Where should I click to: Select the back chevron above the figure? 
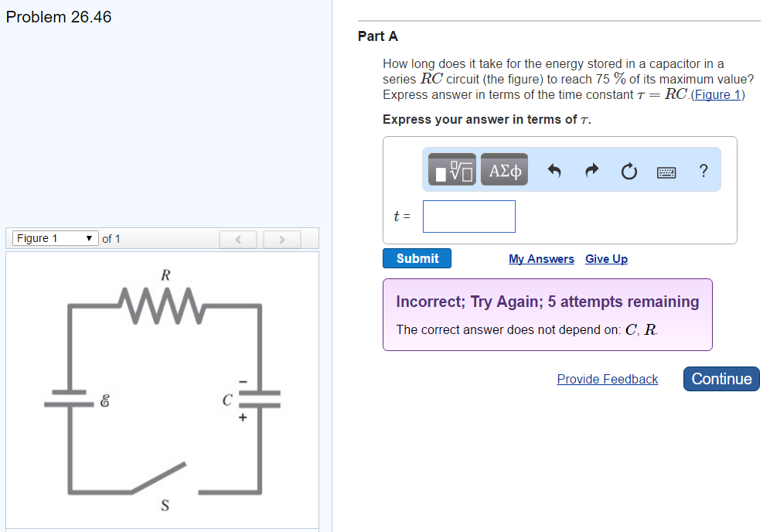click(x=238, y=239)
